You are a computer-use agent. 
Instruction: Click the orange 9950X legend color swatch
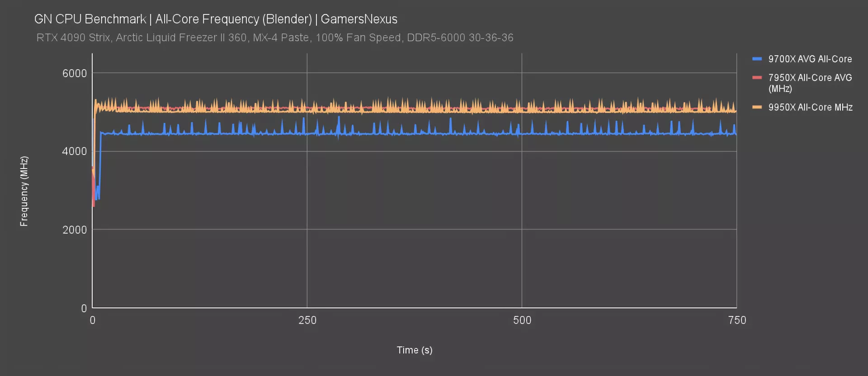(757, 107)
